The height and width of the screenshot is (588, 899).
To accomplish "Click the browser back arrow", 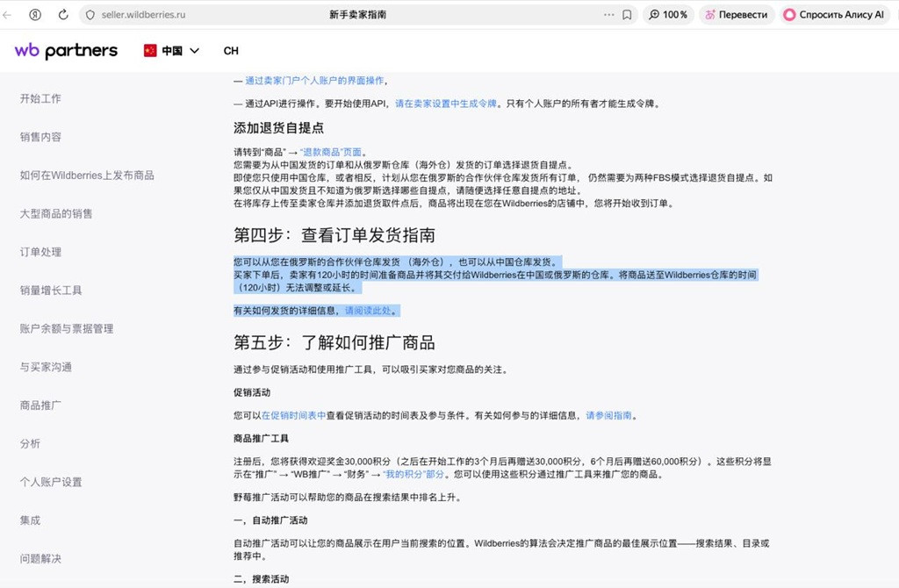I will [7, 15].
